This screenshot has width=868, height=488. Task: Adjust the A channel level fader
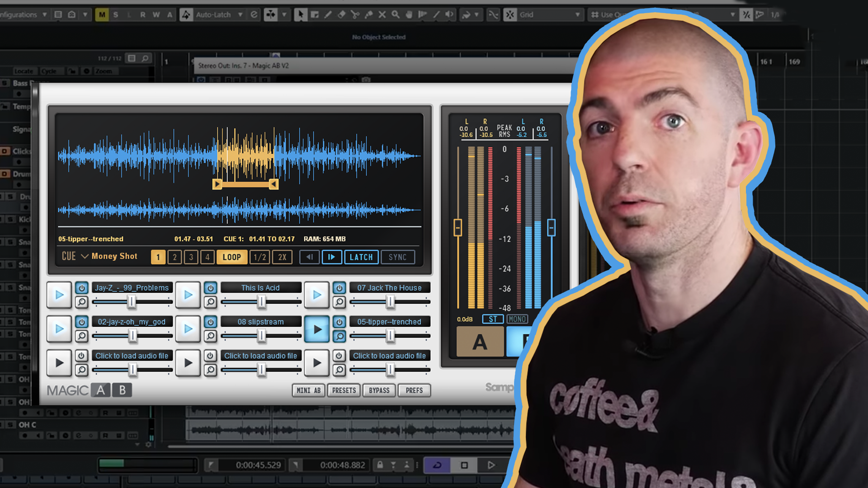(458, 227)
